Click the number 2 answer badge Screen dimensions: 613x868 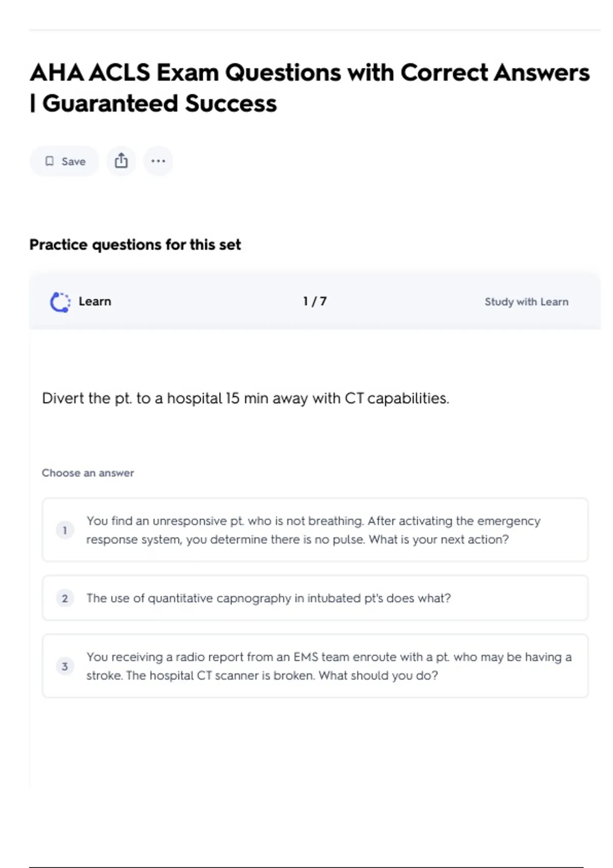[x=65, y=598]
